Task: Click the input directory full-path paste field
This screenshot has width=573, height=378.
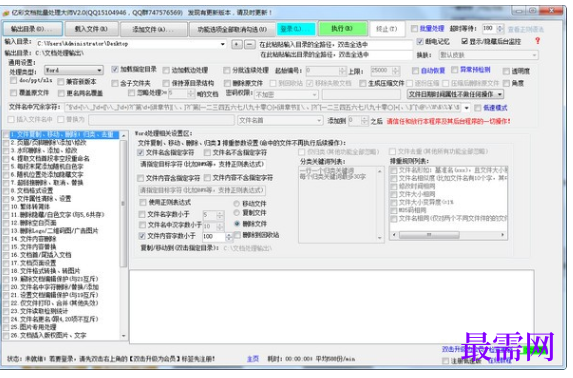Action: tap(335, 45)
